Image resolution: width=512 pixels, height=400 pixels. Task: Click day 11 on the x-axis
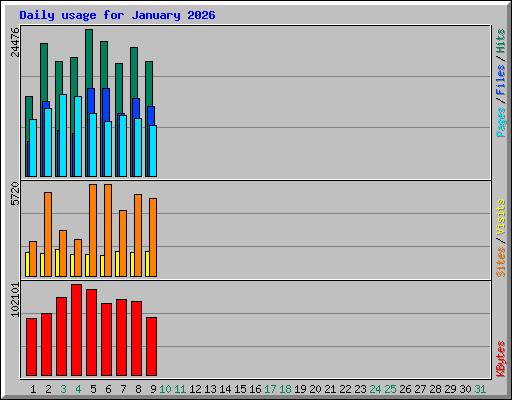180,389
